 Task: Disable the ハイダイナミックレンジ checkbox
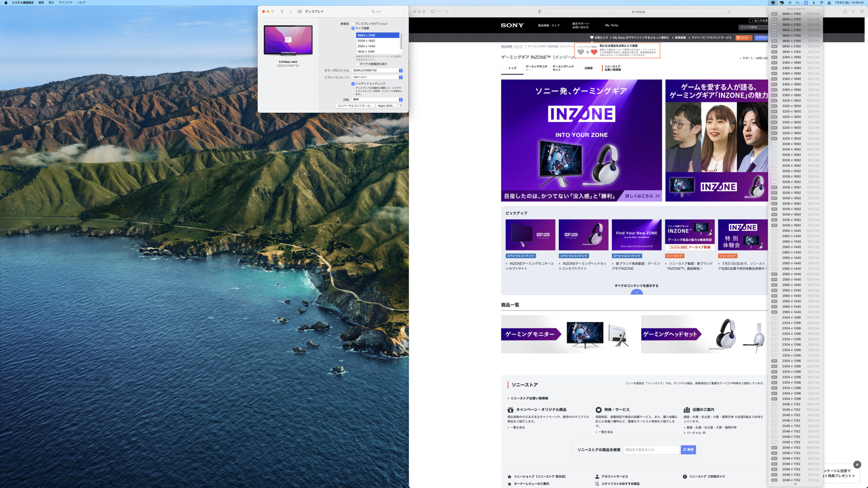pyautogui.click(x=353, y=84)
